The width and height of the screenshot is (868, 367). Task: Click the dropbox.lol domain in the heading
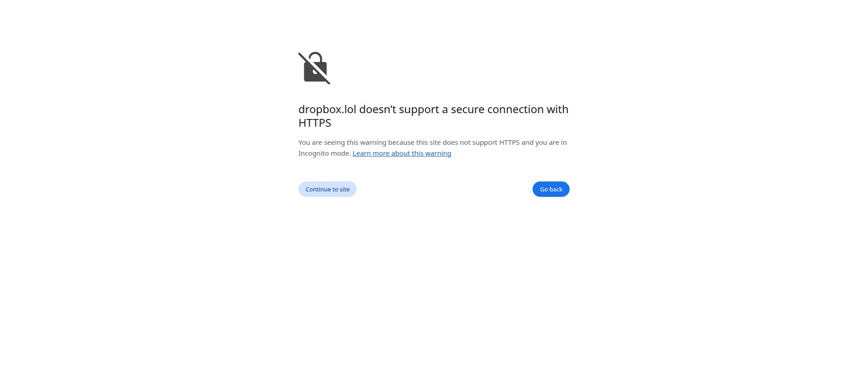click(x=327, y=110)
